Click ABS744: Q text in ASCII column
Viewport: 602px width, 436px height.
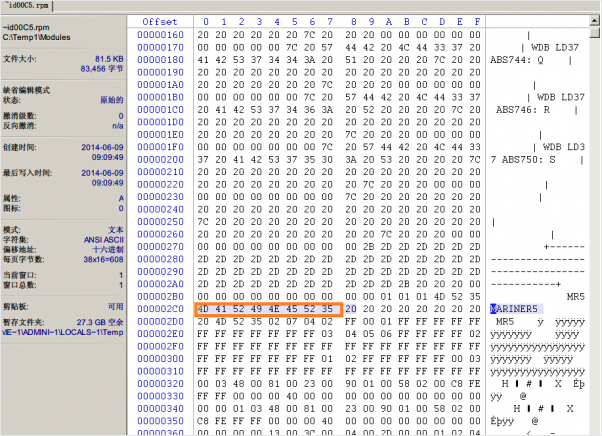(x=517, y=60)
